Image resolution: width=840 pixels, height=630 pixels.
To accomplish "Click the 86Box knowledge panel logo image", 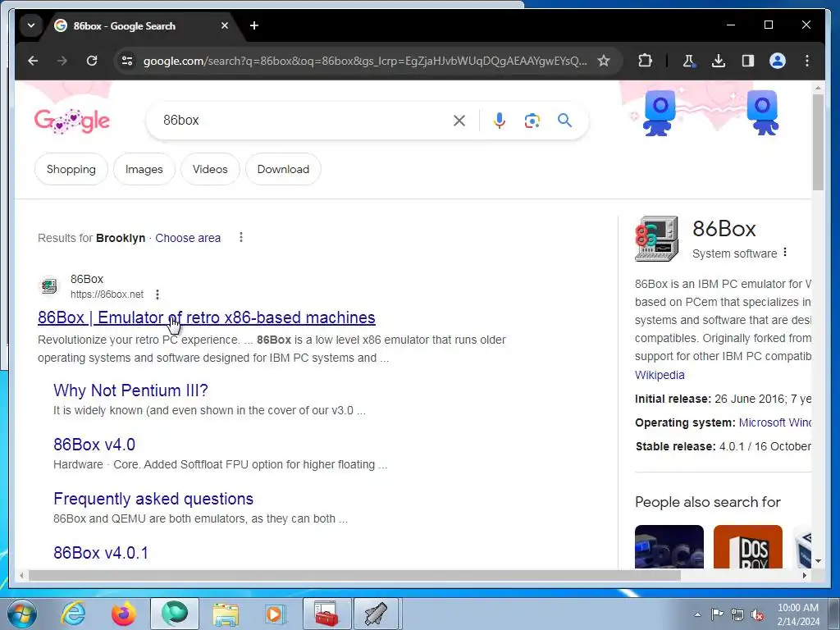I will pyautogui.click(x=657, y=239).
